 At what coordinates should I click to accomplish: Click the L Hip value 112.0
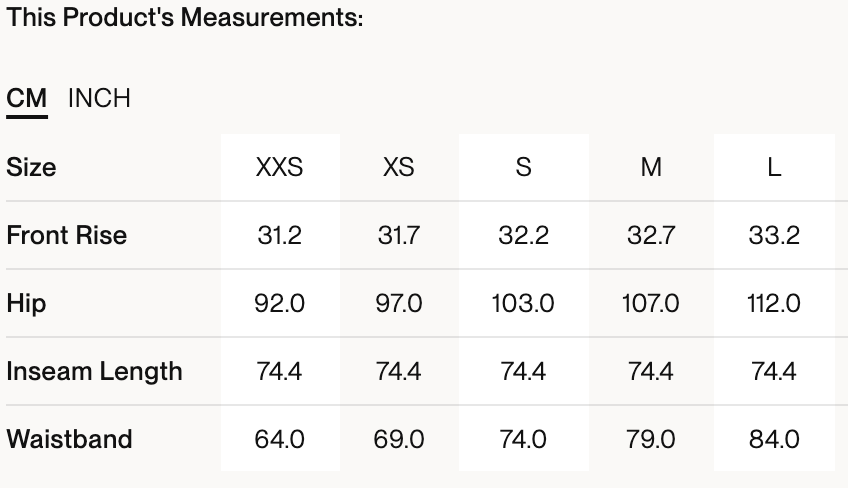(x=774, y=303)
